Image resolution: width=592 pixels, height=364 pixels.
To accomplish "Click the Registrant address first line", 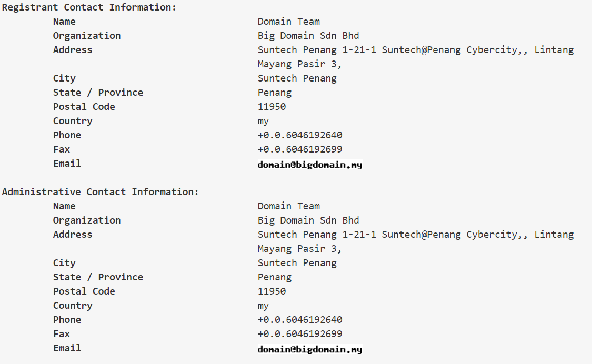I will [x=416, y=50].
